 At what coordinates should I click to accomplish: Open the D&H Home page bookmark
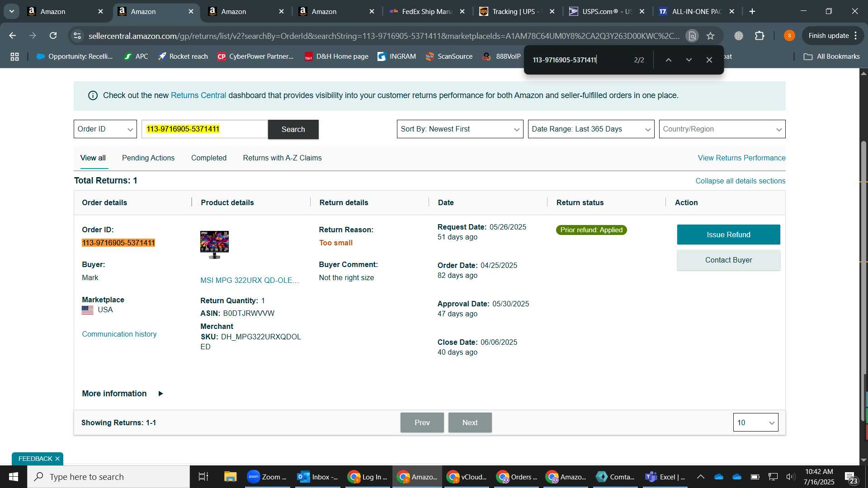coord(336,56)
